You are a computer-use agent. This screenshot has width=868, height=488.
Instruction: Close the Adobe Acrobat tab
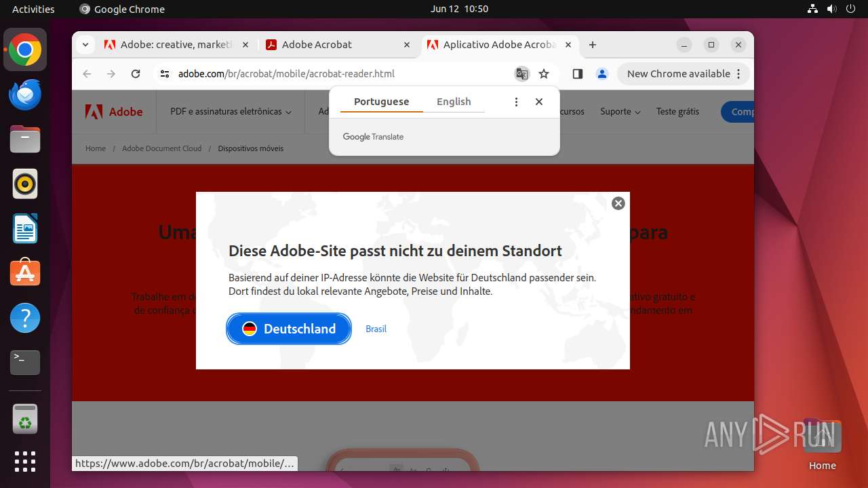click(x=407, y=45)
